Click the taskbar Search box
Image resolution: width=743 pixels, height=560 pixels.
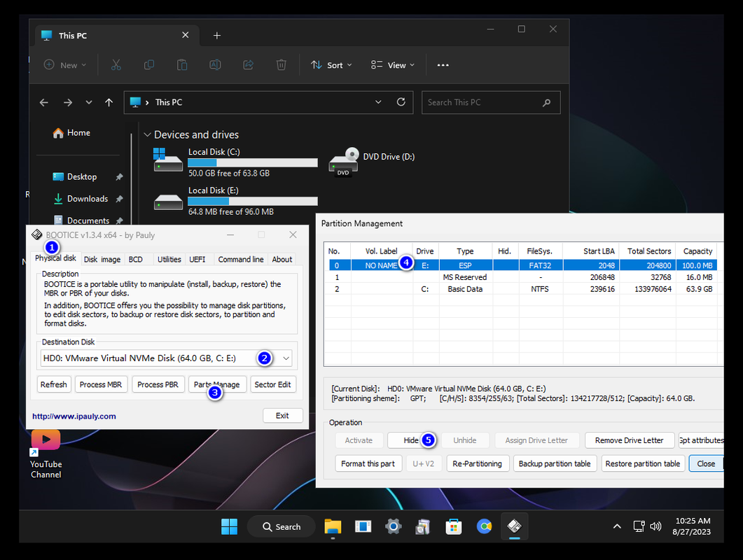pos(282,526)
